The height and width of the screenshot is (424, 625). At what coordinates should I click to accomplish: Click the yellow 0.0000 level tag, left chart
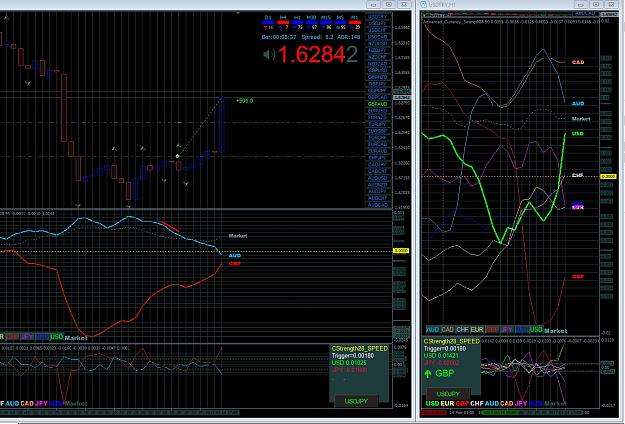(401, 251)
